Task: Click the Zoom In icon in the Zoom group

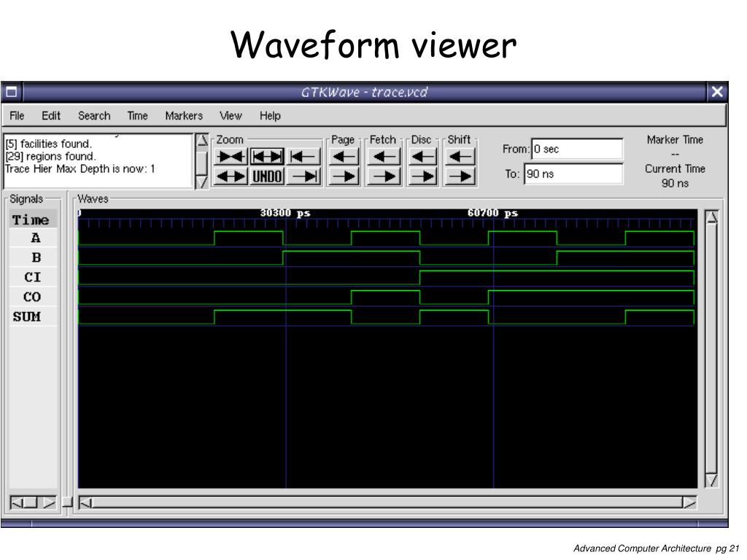Action: pos(231,157)
